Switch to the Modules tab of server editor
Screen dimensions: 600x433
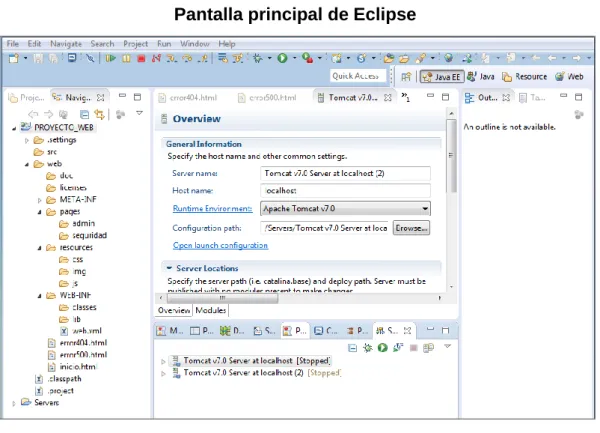pyautogui.click(x=210, y=310)
